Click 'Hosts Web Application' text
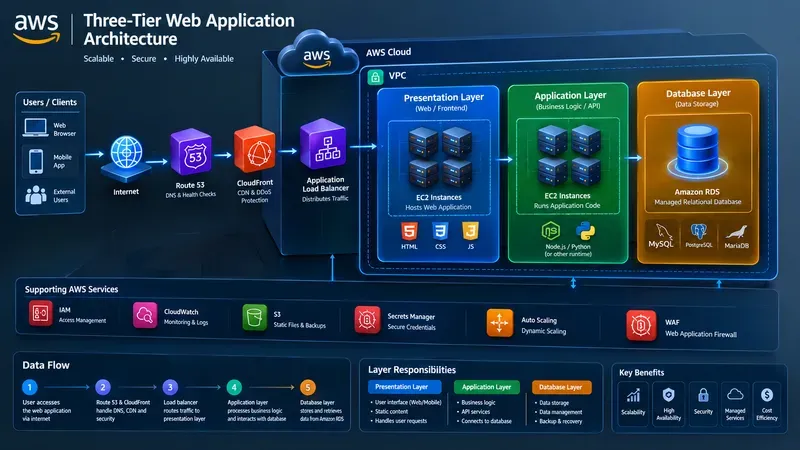The height and width of the screenshot is (450, 800). point(438,207)
